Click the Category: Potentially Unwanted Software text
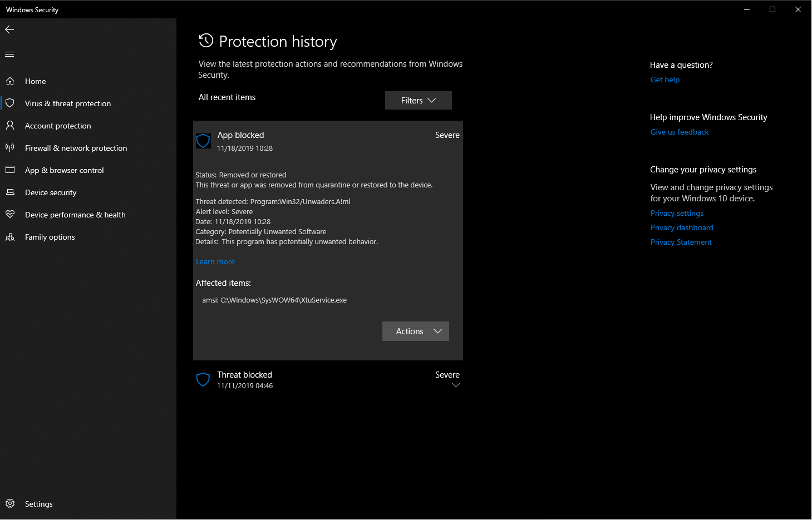The width and height of the screenshot is (812, 520). 261,232
